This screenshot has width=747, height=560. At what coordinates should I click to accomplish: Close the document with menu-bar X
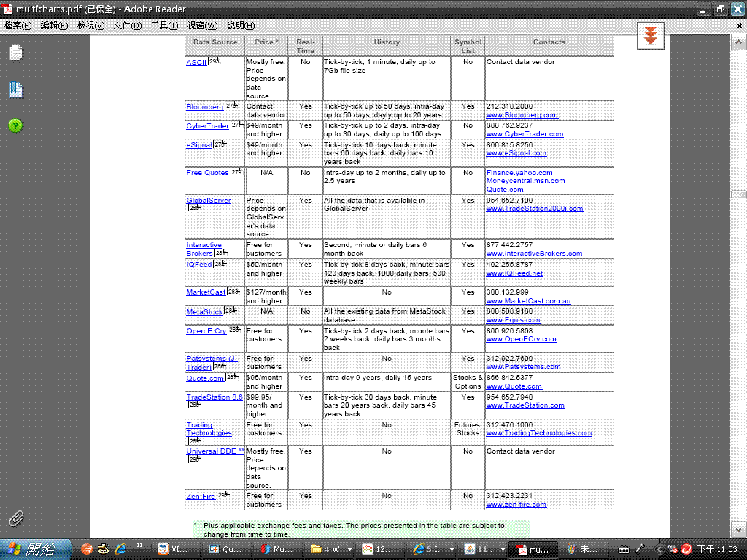pyautogui.click(x=740, y=26)
